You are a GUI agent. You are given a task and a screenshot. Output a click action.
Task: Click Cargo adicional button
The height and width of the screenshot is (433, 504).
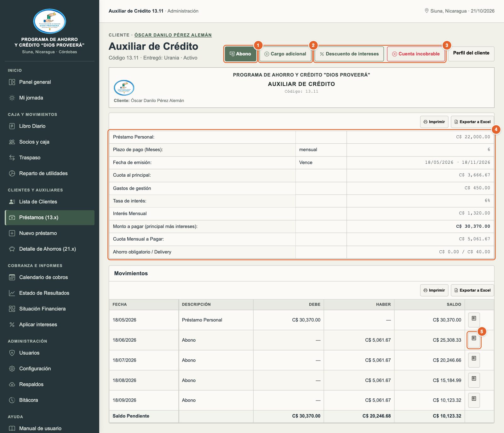[285, 54]
